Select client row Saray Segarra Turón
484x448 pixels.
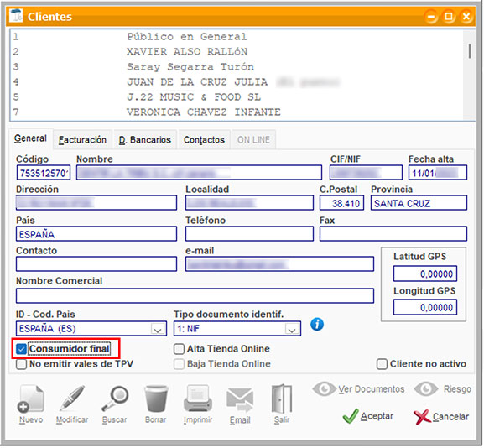pyautogui.click(x=237, y=66)
